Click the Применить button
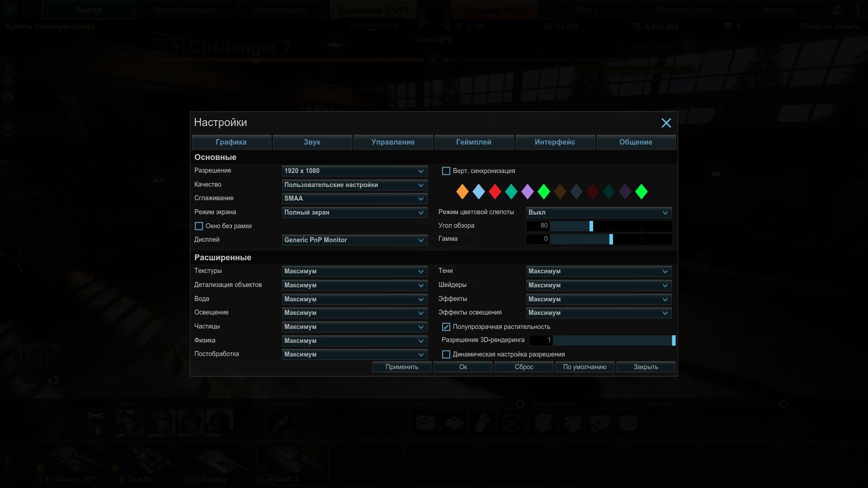 tap(401, 367)
